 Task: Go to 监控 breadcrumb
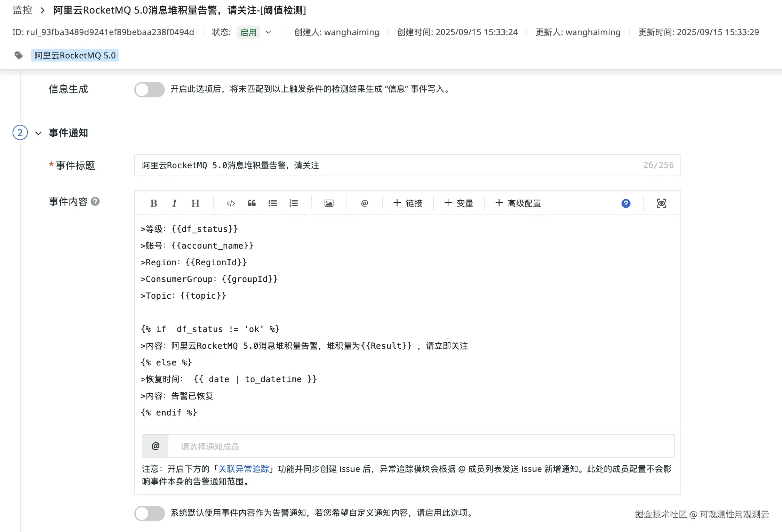[22, 10]
